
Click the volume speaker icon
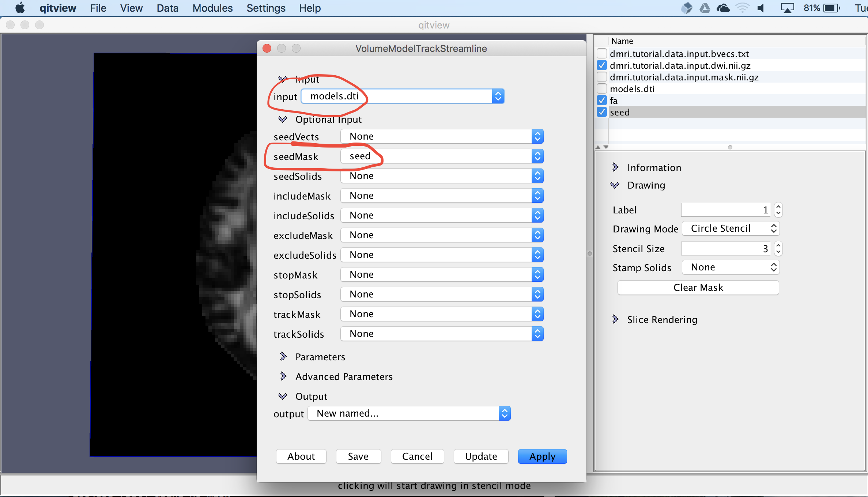(x=761, y=8)
